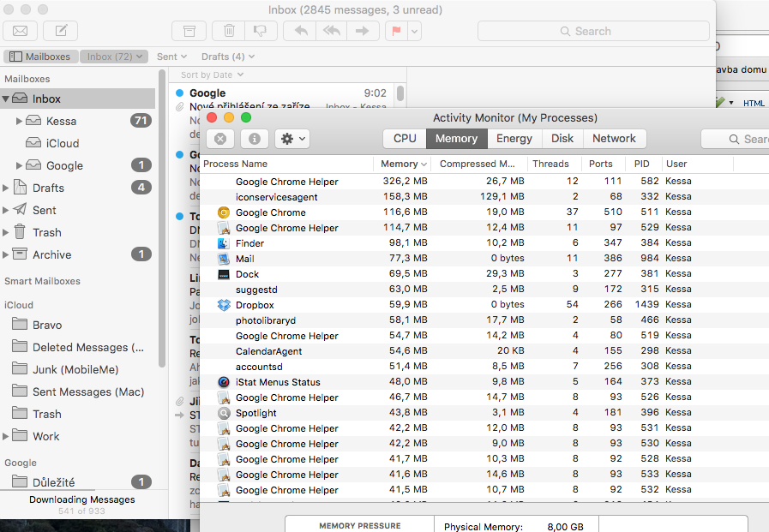The width and height of the screenshot is (769, 532).
Task: Delete message with Mail trash icon
Action: point(229,31)
